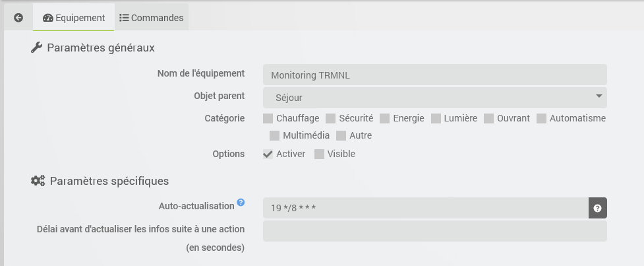Expand the Objet parent dropdown
The height and width of the screenshot is (266, 644).
click(434, 98)
